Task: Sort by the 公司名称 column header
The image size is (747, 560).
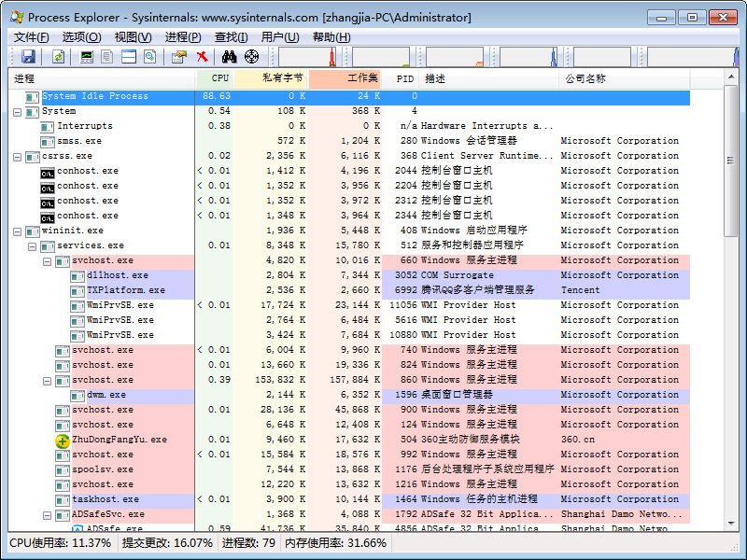Action: coord(624,78)
